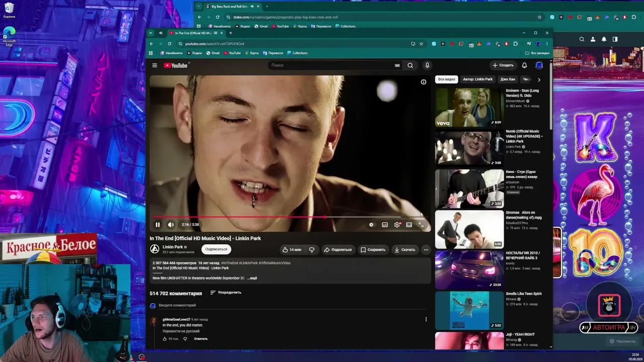
Task: Like MetalGearLover27's comment
Action: [165, 339]
